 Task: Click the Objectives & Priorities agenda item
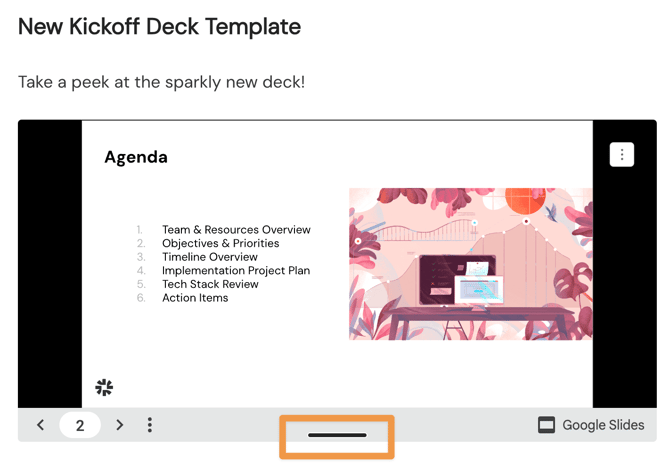click(x=220, y=243)
